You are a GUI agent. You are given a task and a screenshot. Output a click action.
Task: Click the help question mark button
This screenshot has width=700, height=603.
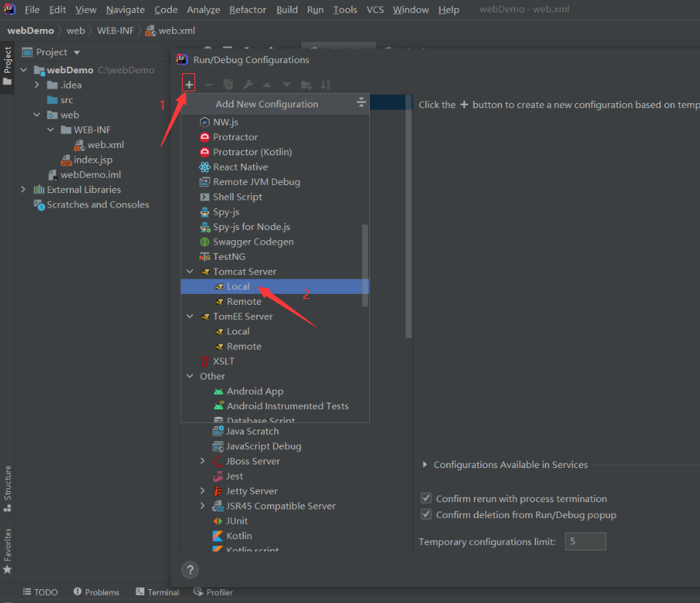[x=190, y=570]
